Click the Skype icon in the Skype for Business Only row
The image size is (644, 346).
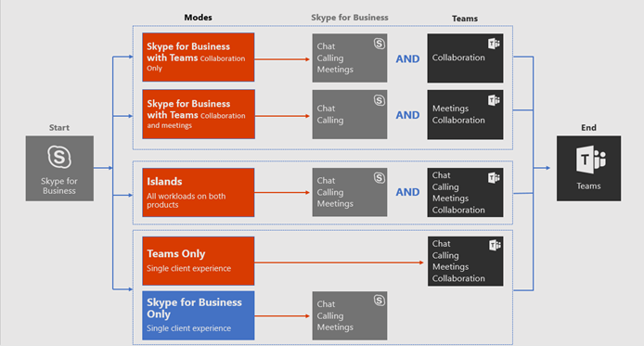[380, 301]
